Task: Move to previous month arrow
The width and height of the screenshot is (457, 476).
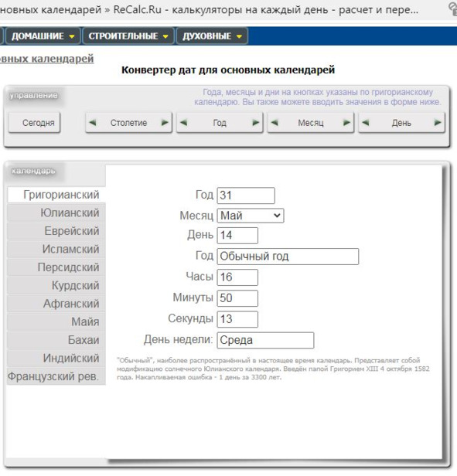Action: 275,123
